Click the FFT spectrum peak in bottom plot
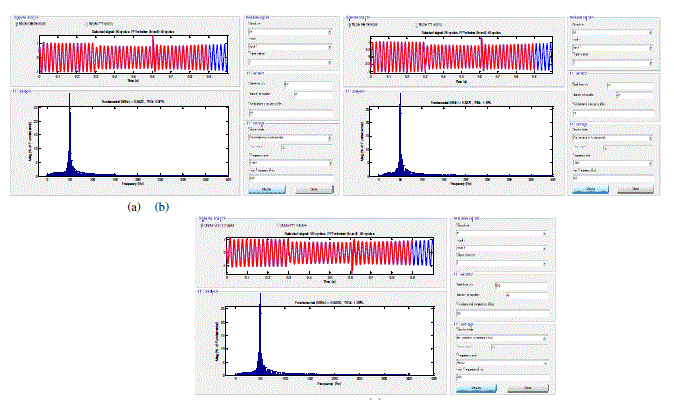 click(261, 300)
